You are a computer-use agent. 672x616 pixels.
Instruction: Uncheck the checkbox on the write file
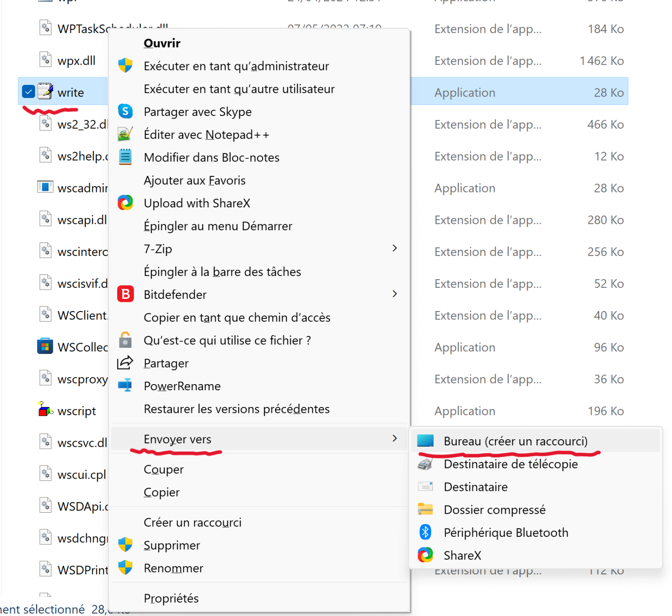point(28,91)
